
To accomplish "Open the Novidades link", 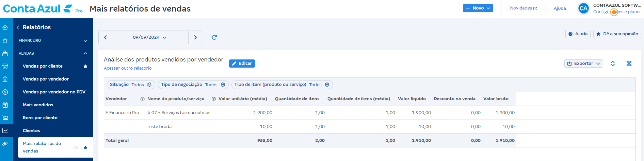I will point(523,8).
